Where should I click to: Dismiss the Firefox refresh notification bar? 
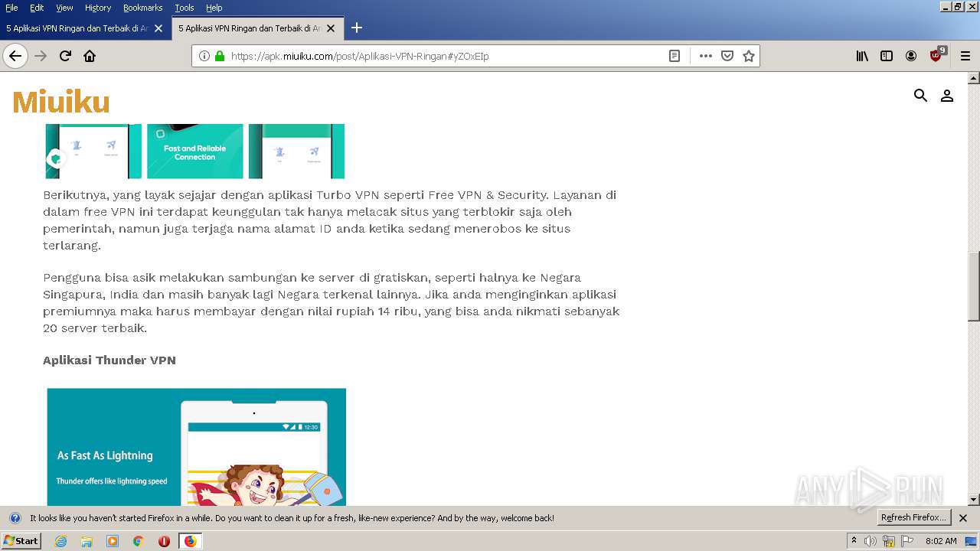point(963,518)
